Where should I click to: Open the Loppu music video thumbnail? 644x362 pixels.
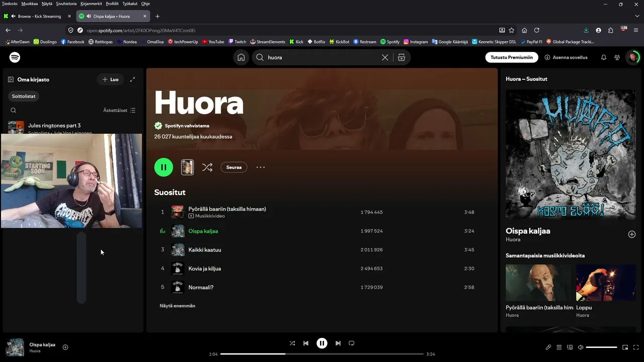click(606, 283)
